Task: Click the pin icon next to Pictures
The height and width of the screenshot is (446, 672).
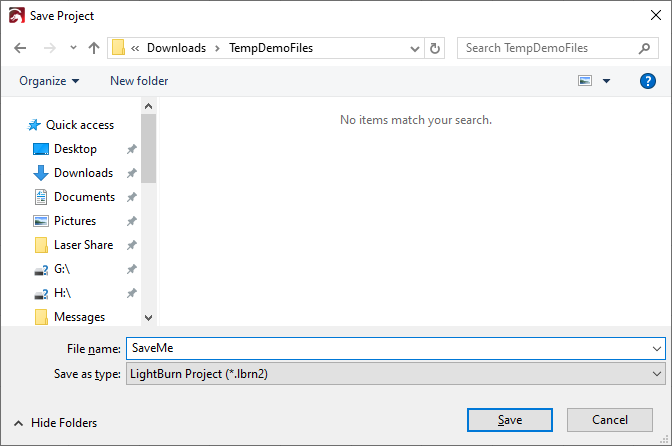Action: pos(132,221)
